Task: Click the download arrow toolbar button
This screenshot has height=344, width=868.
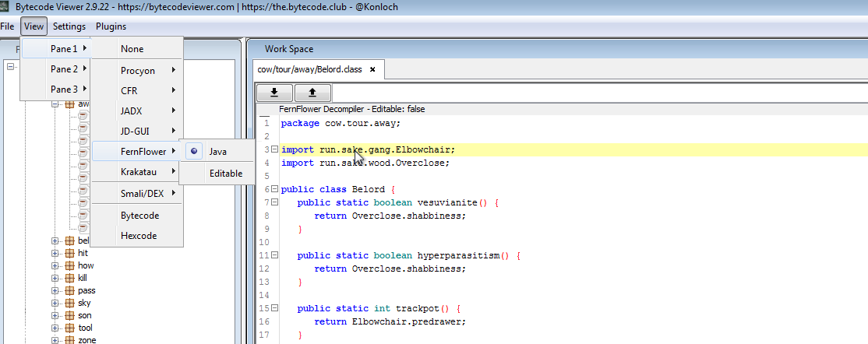Action: 273,93
